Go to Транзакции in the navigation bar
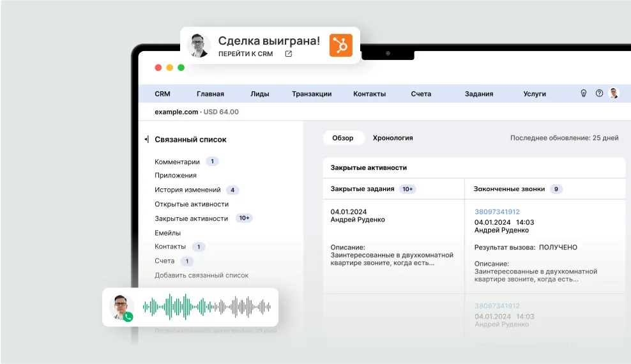 pos(312,94)
